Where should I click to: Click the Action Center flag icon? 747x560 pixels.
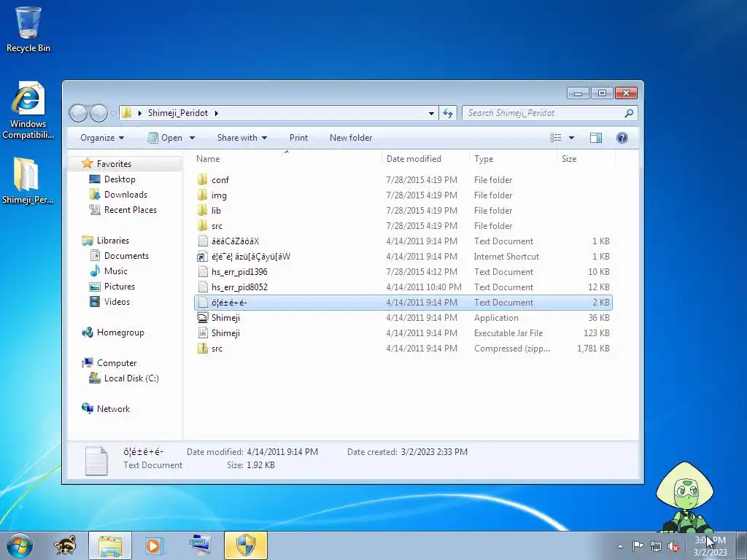pos(638,545)
